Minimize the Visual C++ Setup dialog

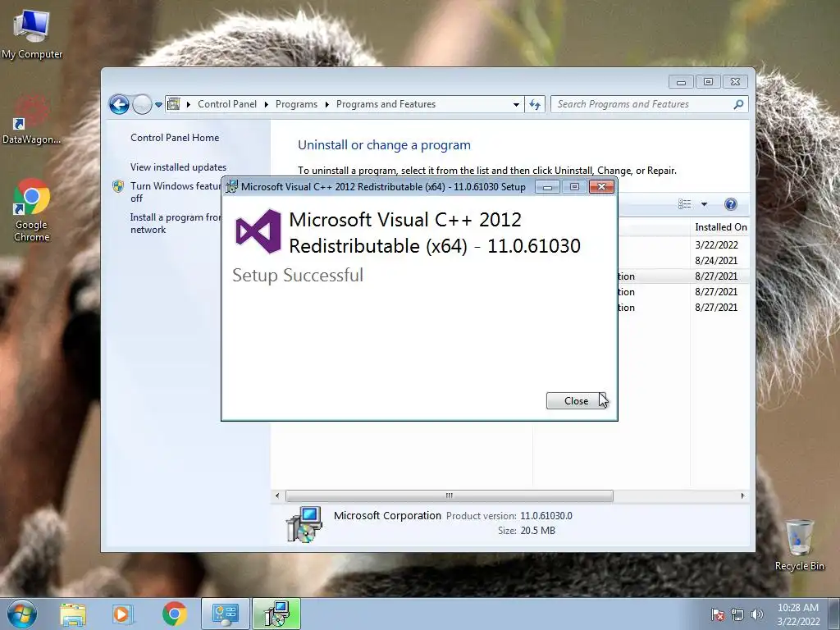[547, 187]
